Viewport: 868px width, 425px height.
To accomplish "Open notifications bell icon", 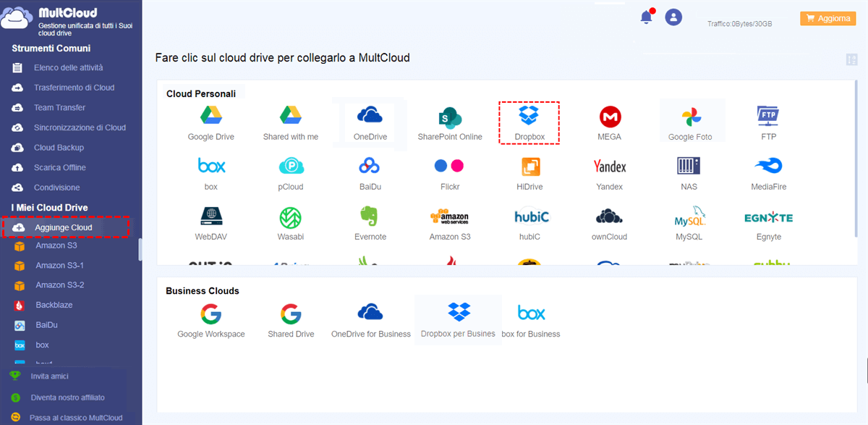I will click(647, 17).
